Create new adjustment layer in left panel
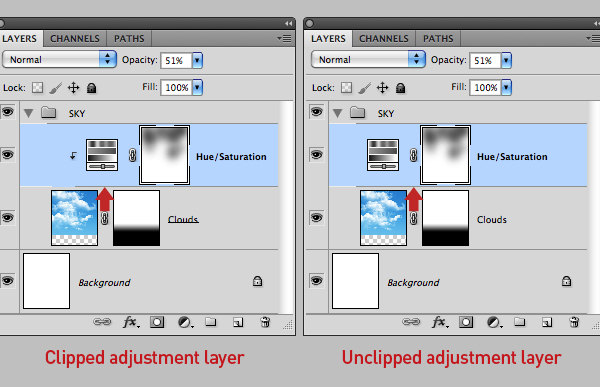 [185, 322]
